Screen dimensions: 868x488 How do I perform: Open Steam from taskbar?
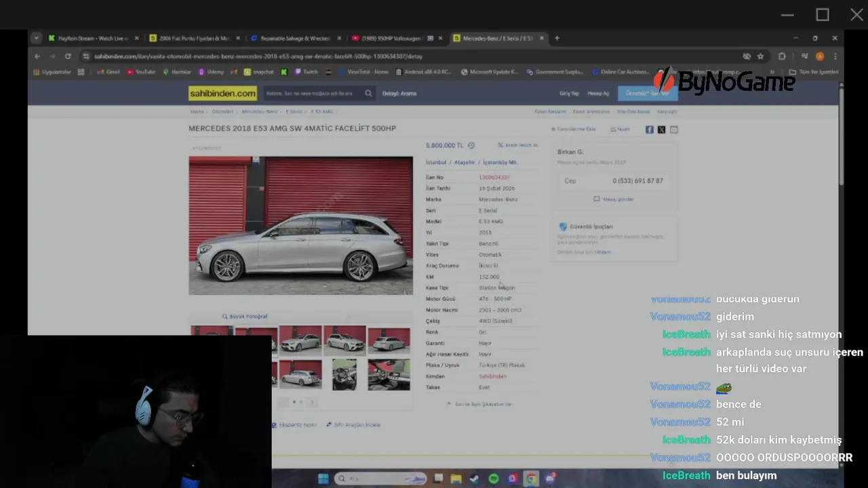pos(475,479)
